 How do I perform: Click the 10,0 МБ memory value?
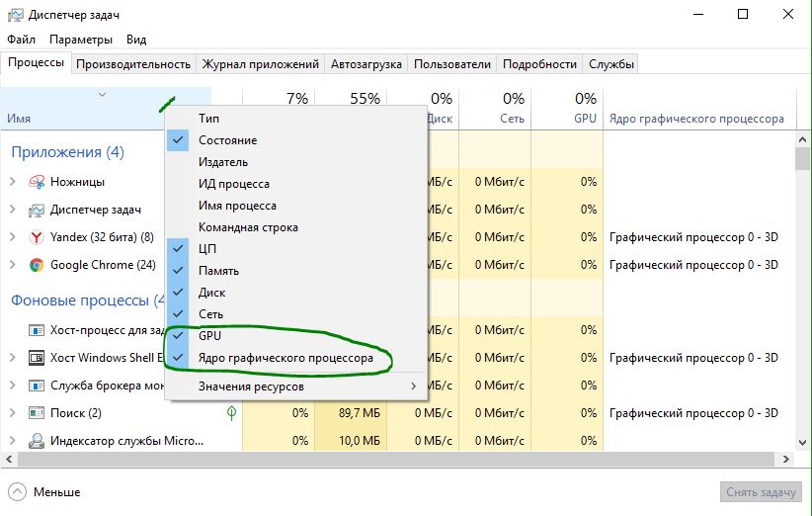coord(360,441)
